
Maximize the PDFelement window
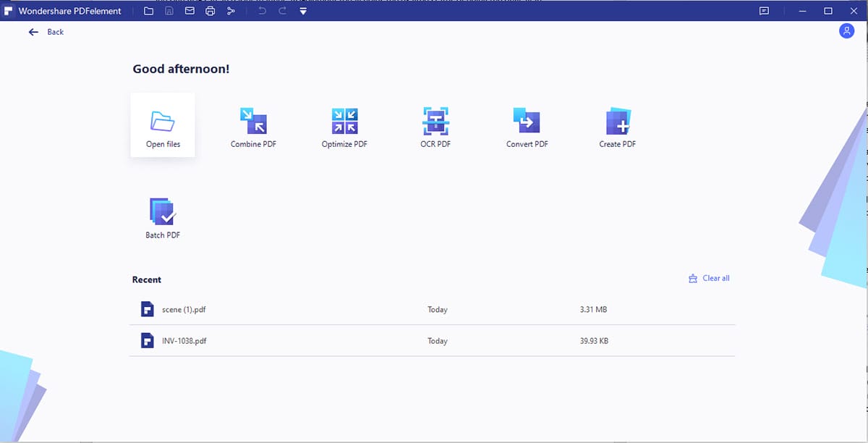pyautogui.click(x=828, y=12)
